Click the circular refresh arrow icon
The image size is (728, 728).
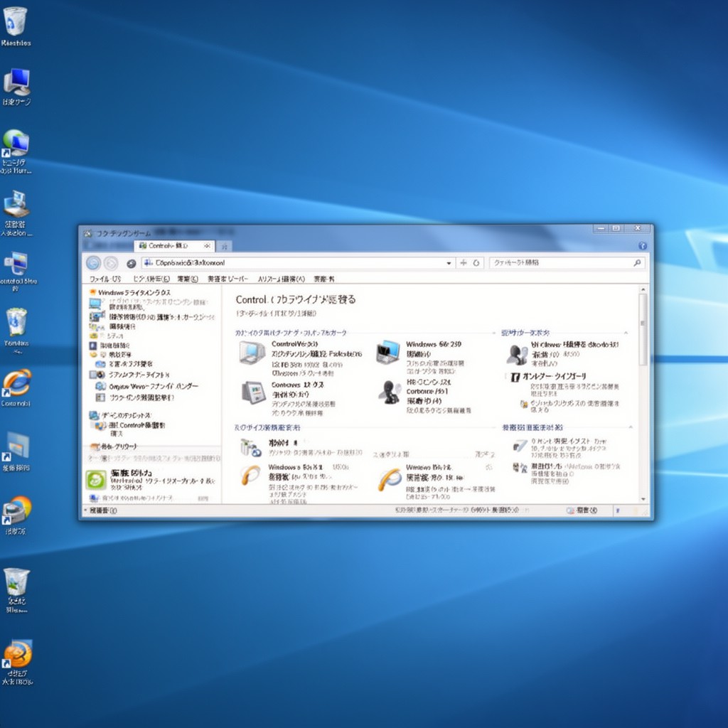coord(476,263)
